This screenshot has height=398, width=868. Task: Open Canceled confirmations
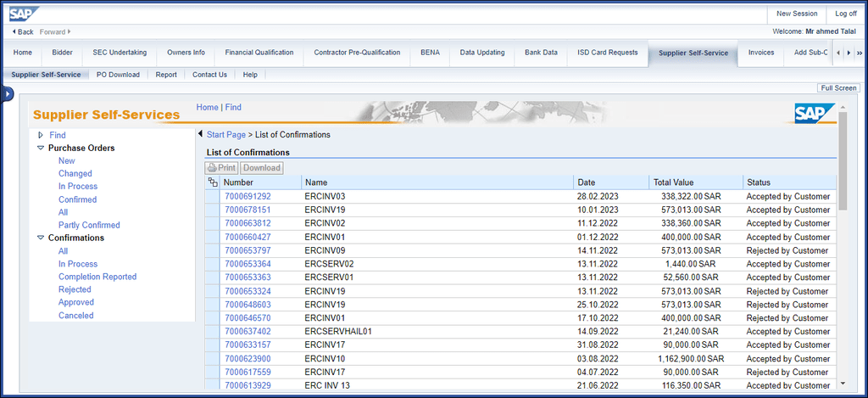(75, 316)
